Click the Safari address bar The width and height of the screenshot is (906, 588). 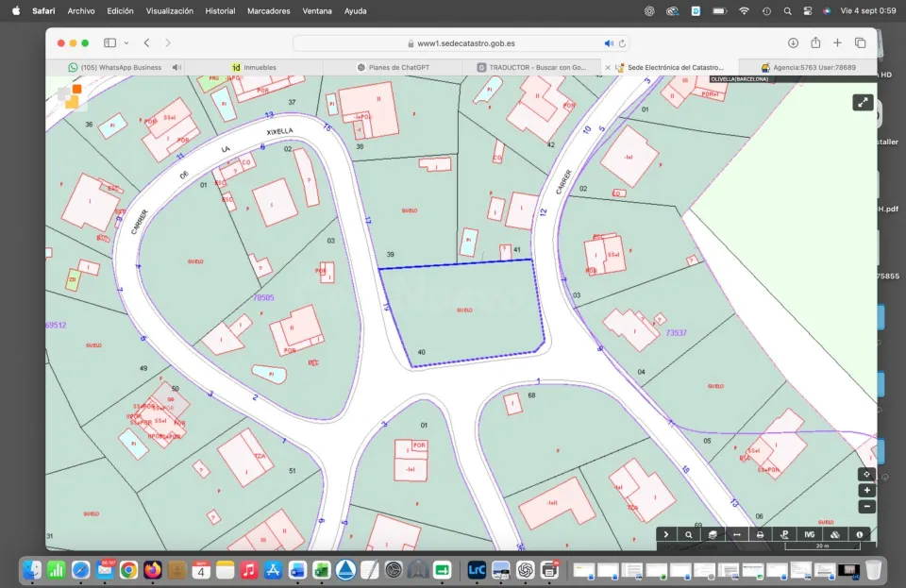pos(461,43)
